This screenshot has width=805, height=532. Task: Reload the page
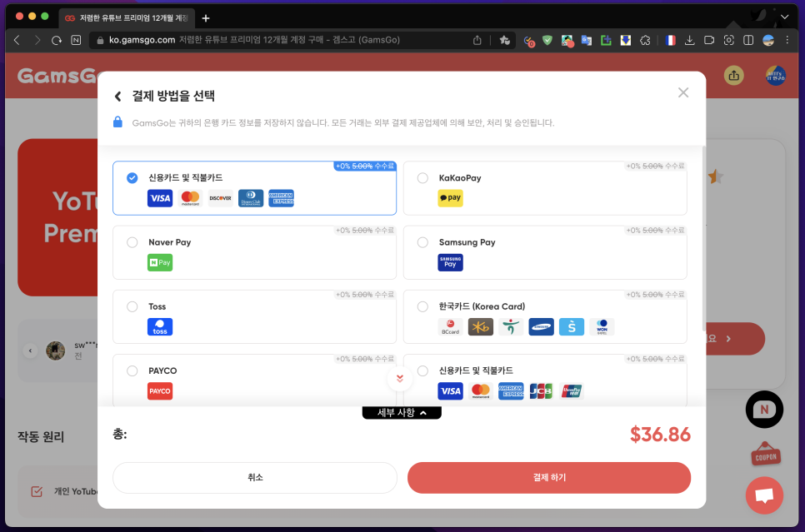(57, 40)
